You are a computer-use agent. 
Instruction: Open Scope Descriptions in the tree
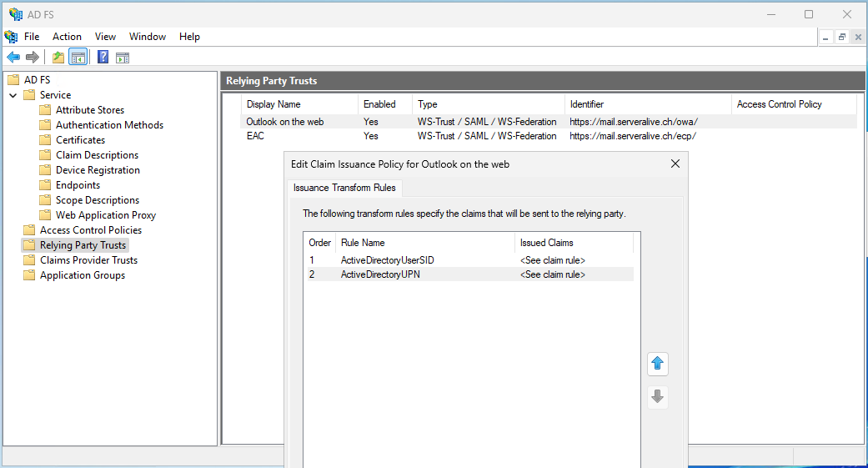[98, 199]
